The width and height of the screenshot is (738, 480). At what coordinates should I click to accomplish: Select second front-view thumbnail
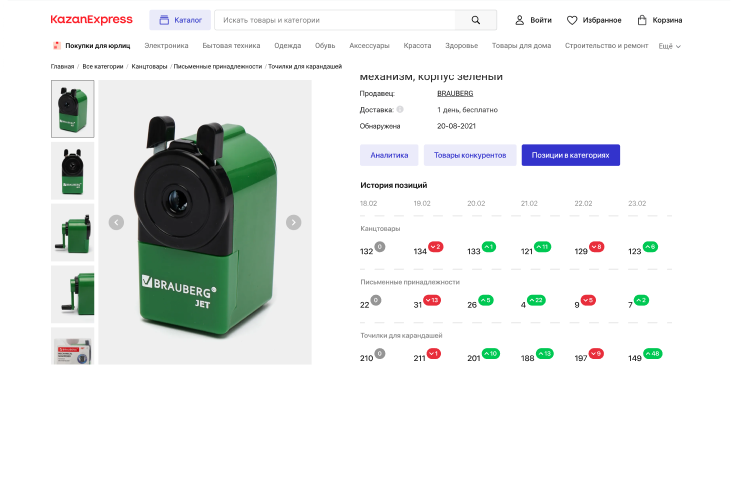point(72,171)
